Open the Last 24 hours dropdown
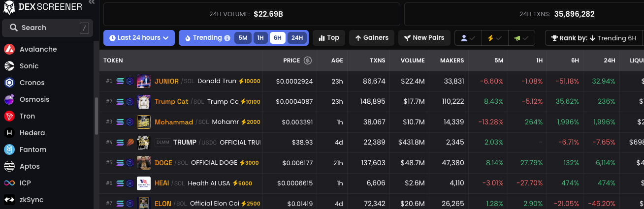This screenshot has width=644, height=209. (139, 38)
